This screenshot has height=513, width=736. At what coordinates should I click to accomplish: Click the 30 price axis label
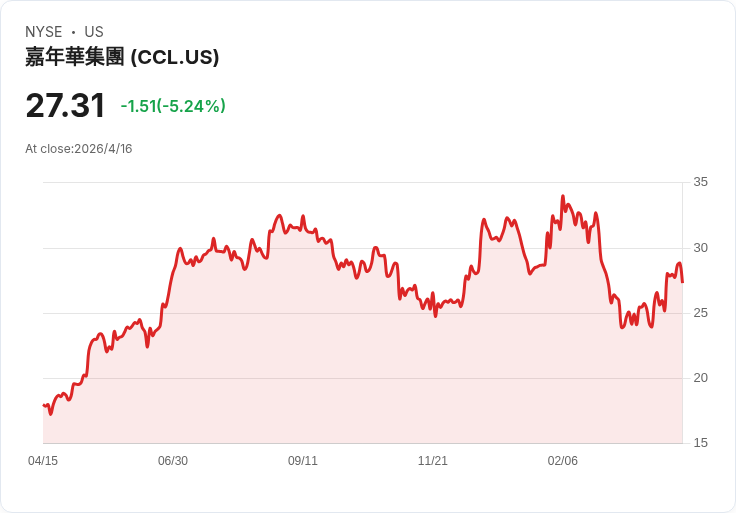701,248
